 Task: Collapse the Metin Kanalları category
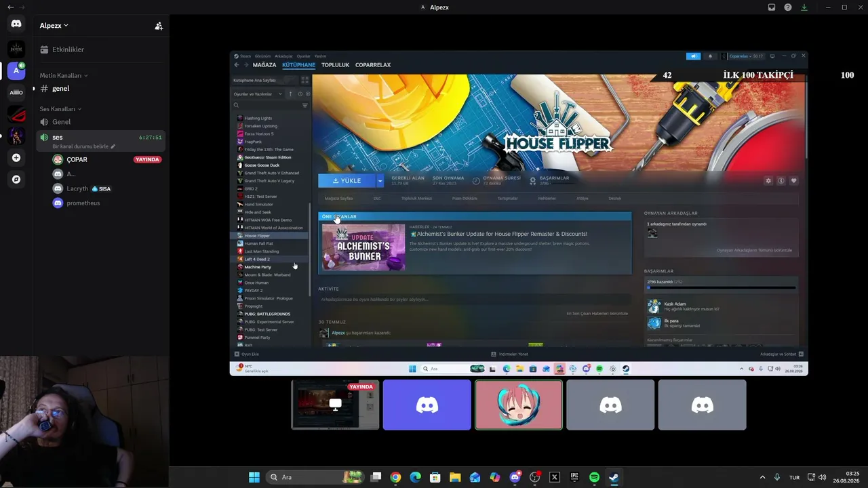coord(64,75)
